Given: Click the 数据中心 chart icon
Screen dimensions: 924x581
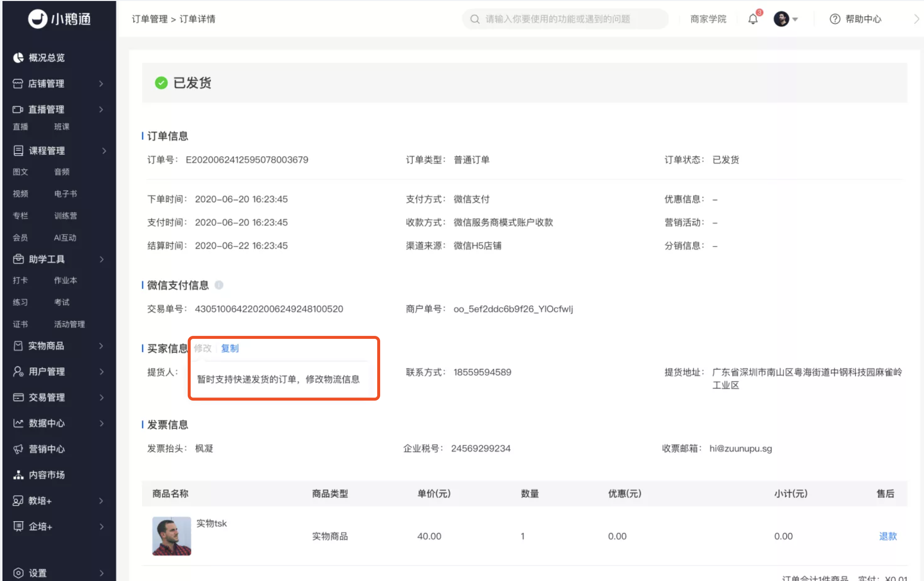Looking at the screenshot, I should (18, 423).
